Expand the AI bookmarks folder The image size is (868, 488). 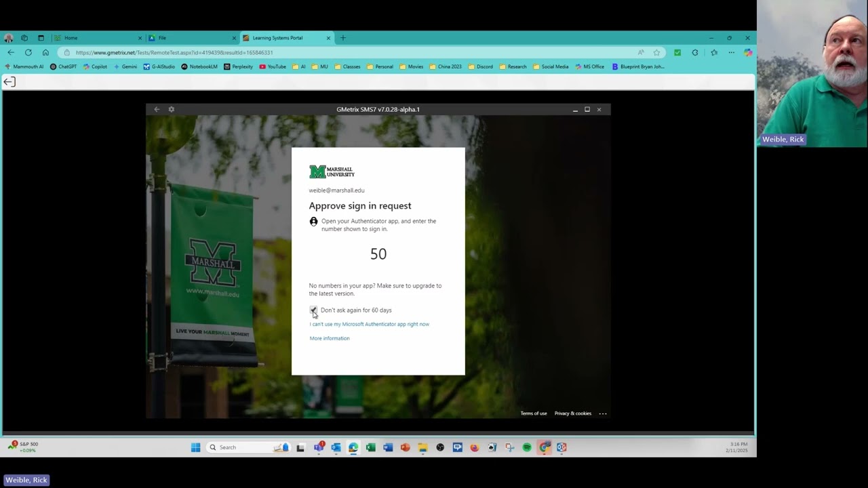pyautogui.click(x=299, y=66)
